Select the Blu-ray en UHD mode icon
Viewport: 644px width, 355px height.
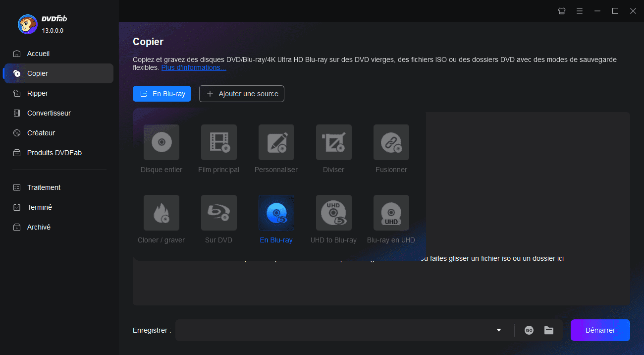tap(391, 213)
